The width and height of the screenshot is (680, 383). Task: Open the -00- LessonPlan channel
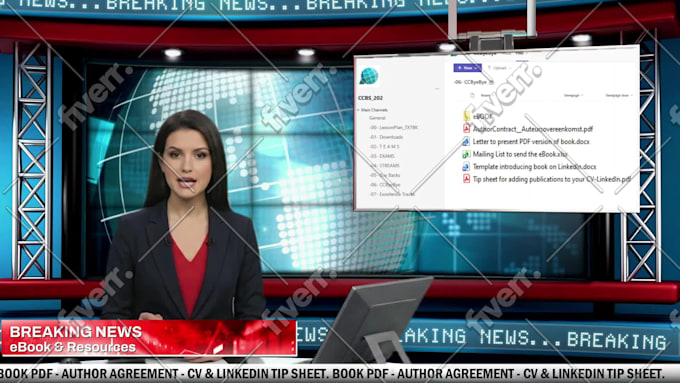[393, 128]
